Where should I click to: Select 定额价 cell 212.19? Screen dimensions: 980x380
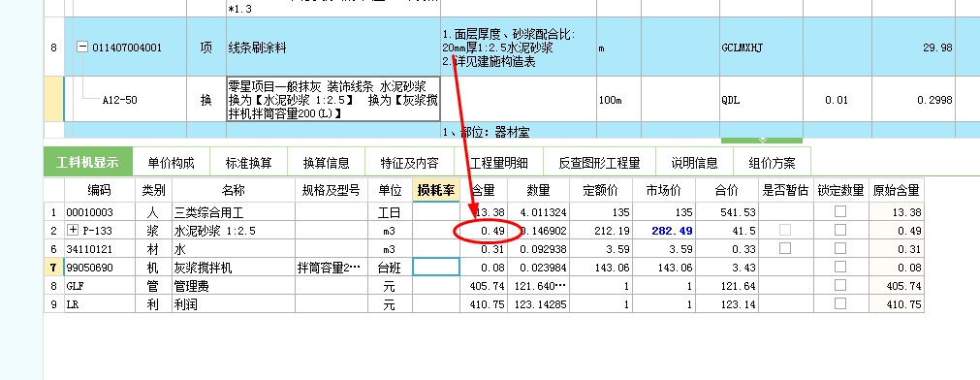[601, 231]
